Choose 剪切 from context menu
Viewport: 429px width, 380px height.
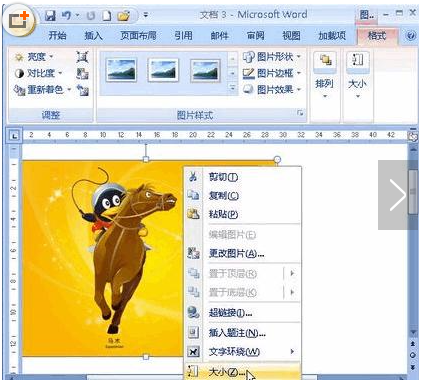(x=243, y=177)
